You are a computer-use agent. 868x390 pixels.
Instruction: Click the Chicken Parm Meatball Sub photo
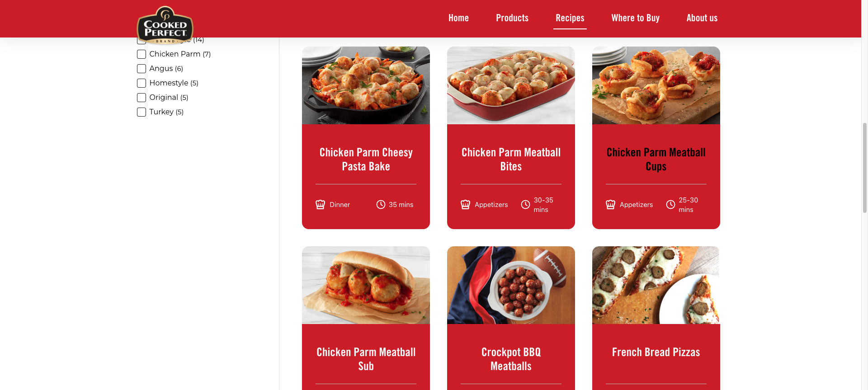coord(366,285)
